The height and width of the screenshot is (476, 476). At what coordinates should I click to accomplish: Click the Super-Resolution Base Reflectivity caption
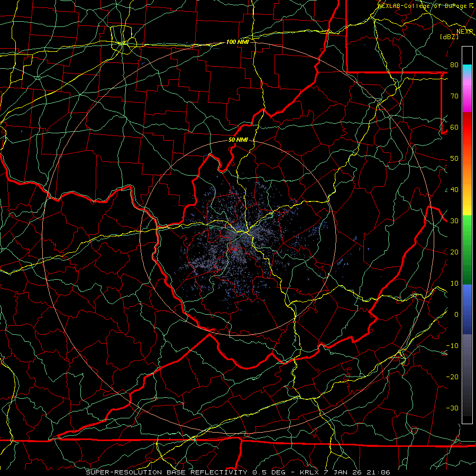pyautogui.click(x=238, y=472)
